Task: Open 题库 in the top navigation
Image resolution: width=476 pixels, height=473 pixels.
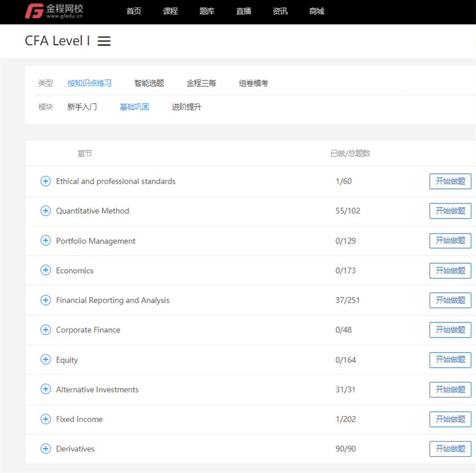Action: click(207, 11)
